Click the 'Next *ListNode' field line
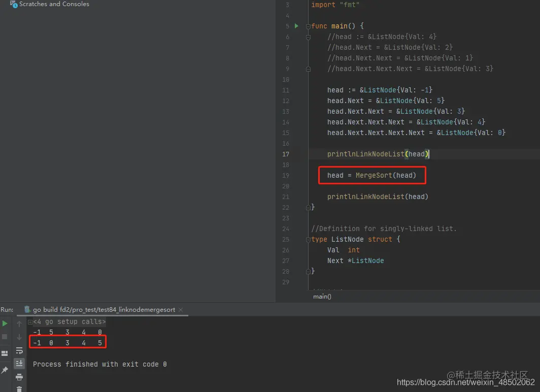 pyautogui.click(x=355, y=261)
